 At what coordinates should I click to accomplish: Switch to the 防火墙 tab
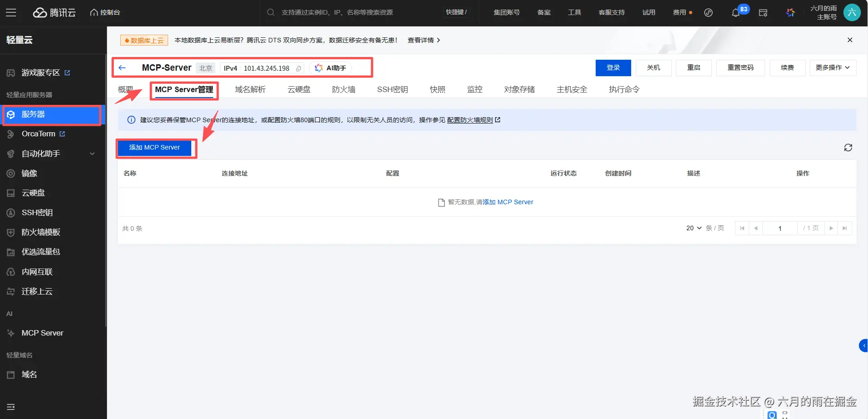point(344,89)
